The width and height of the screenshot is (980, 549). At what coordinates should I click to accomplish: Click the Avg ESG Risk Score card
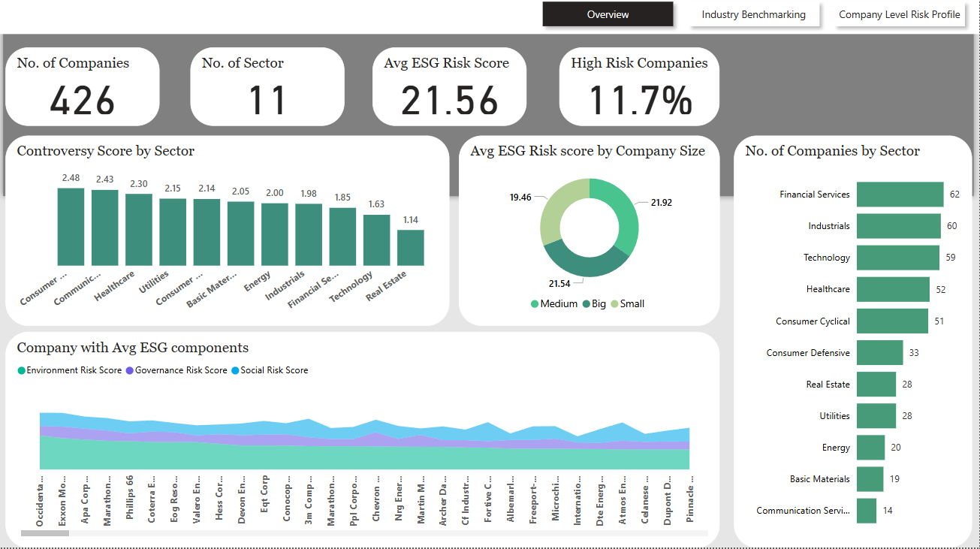449,86
